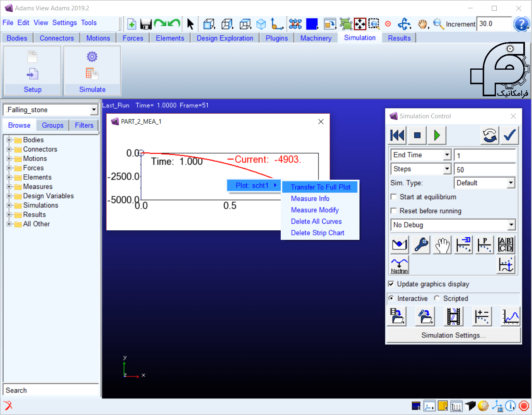
Task: Click the Simulation Settings button
Action: [x=453, y=335]
